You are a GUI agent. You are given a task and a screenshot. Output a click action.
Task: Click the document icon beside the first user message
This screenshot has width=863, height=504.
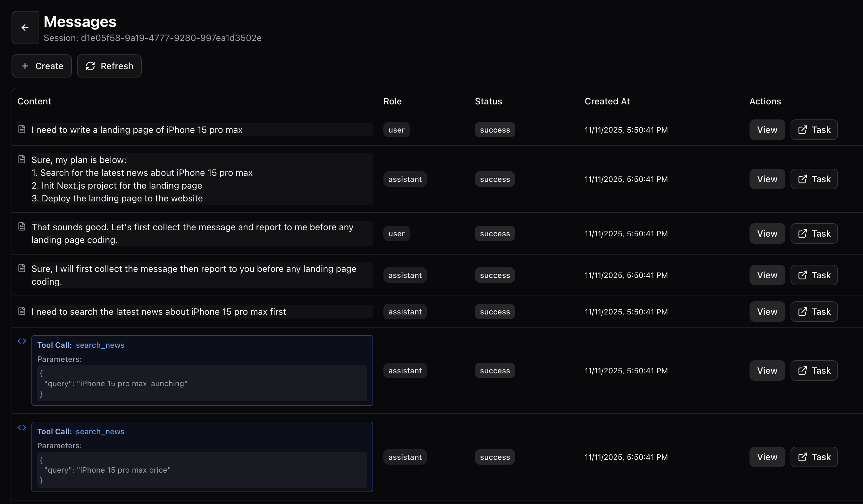click(21, 129)
